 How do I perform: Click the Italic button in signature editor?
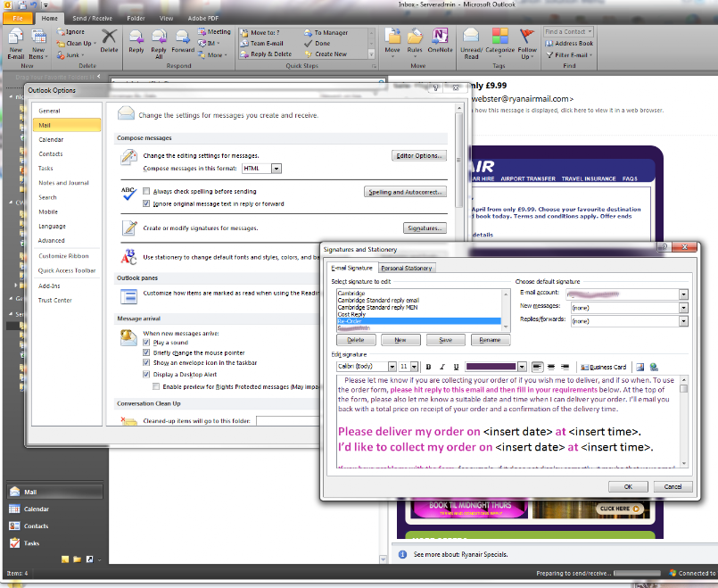coord(442,367)
